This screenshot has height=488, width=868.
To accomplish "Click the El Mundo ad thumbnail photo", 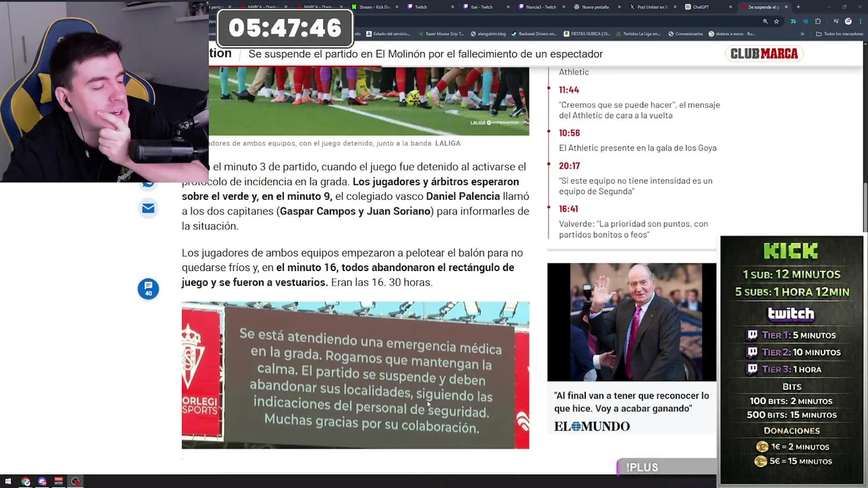I will click(x=631, y=322).
